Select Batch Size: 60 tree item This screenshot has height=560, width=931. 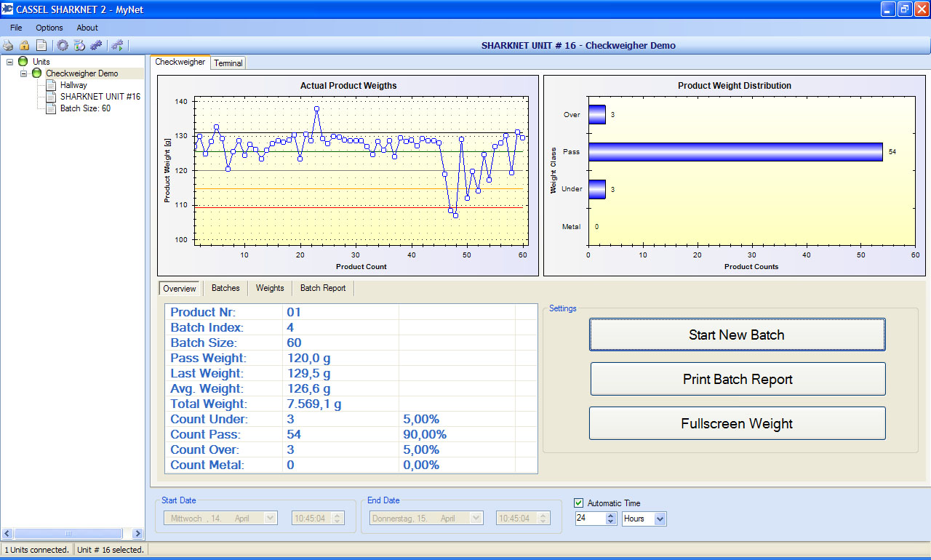tap(85, 108)
